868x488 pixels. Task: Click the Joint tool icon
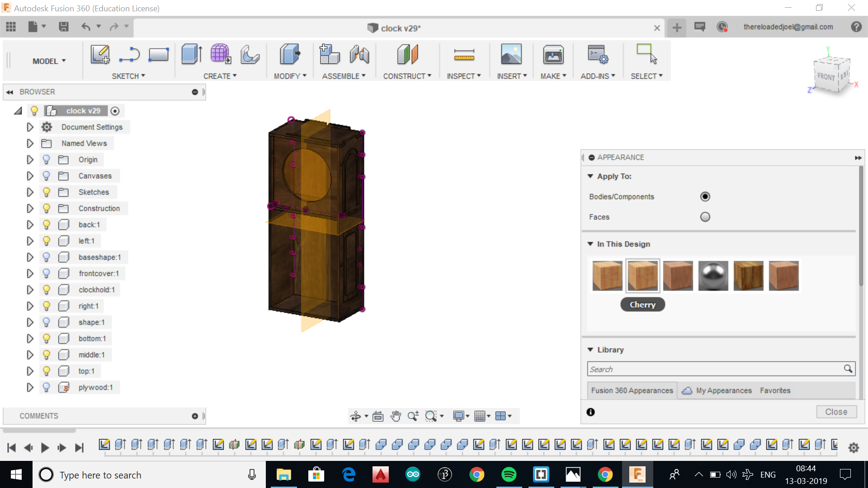coord(359,55)
